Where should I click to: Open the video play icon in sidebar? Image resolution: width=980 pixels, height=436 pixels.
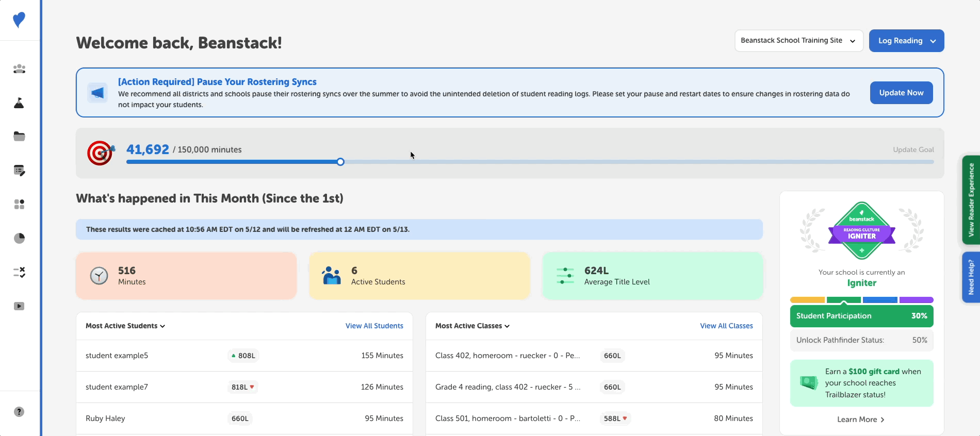pos(19,306)
